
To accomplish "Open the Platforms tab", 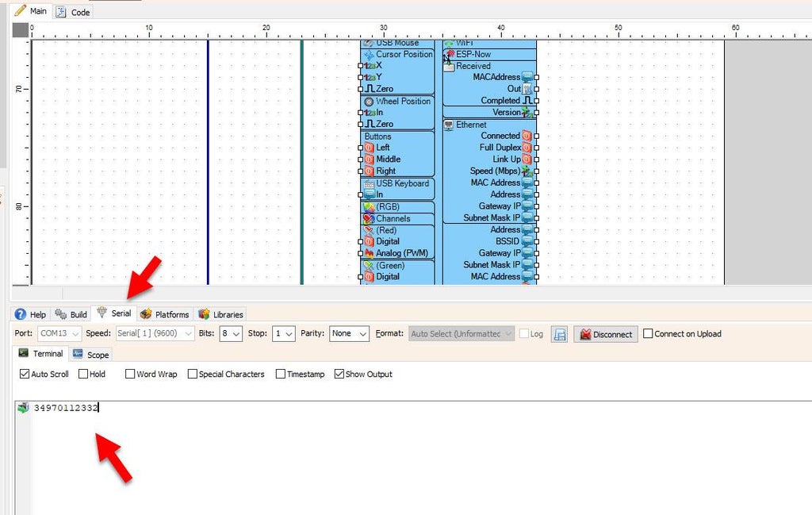I will 164,314.
